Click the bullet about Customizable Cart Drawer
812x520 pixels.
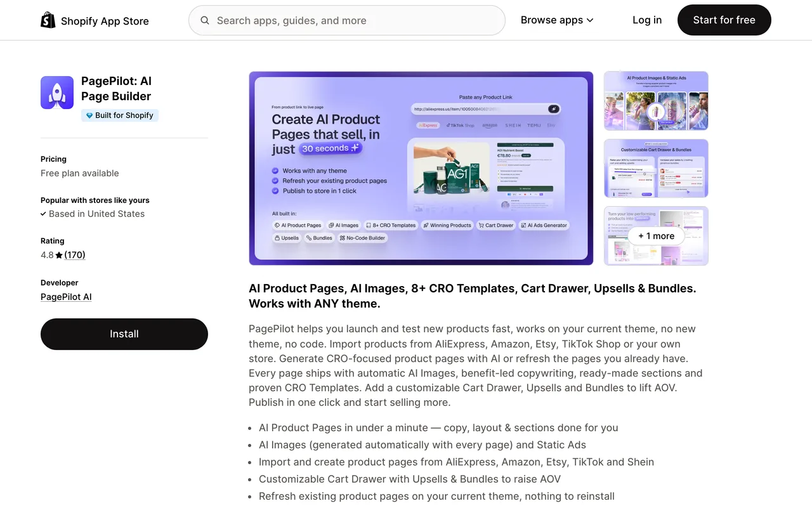pos(410,479)
